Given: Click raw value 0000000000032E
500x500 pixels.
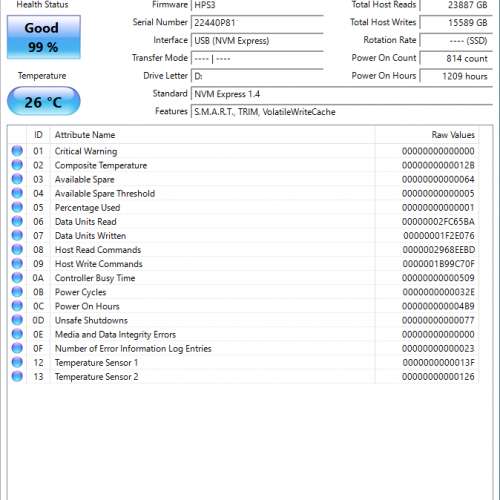Looking at the screenshot, I should [438, 292].
